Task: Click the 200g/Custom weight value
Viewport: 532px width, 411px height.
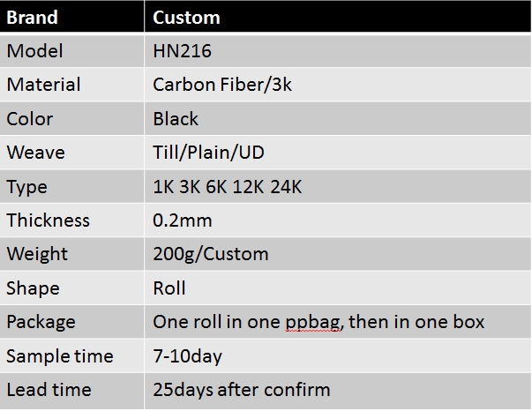Action: (x=210, y=254)
